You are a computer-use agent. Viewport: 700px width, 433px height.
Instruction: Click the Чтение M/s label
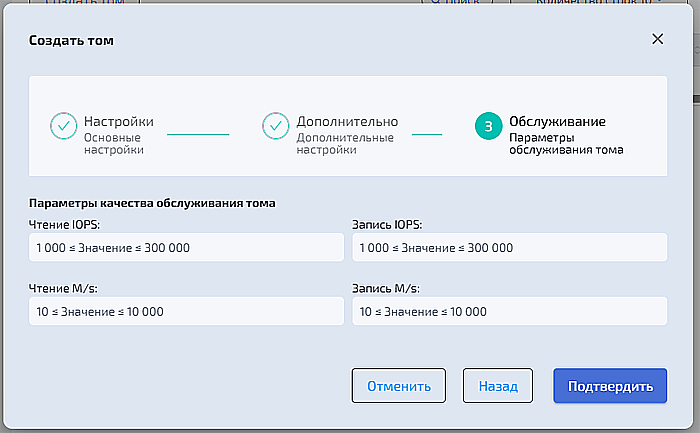coord(63,288)
